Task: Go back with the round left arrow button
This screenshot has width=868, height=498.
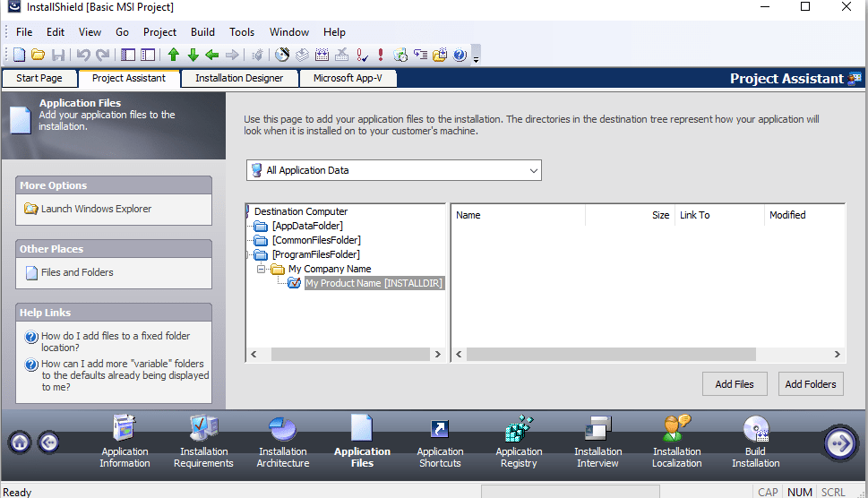Action: point(48,442)
